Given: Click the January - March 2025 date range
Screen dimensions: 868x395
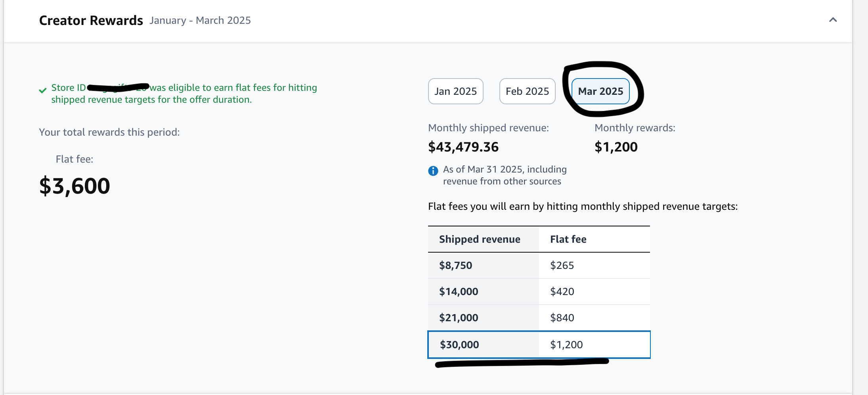Looking at the screenshot, I should click(x=200, y=20).
